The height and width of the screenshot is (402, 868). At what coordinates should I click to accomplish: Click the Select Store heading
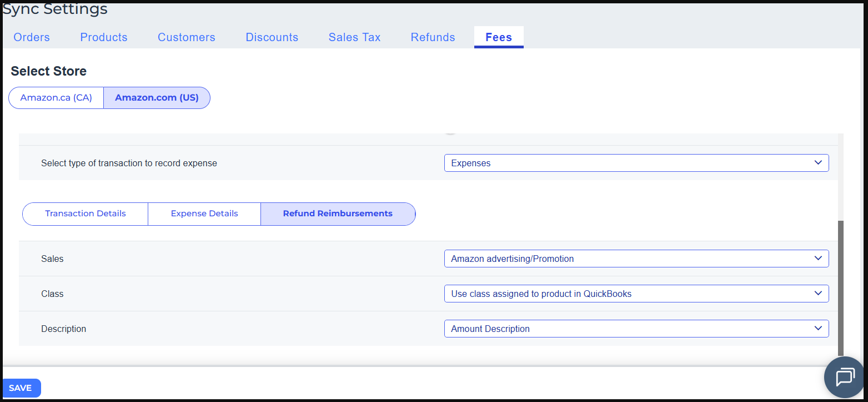(x=49, y=71)
